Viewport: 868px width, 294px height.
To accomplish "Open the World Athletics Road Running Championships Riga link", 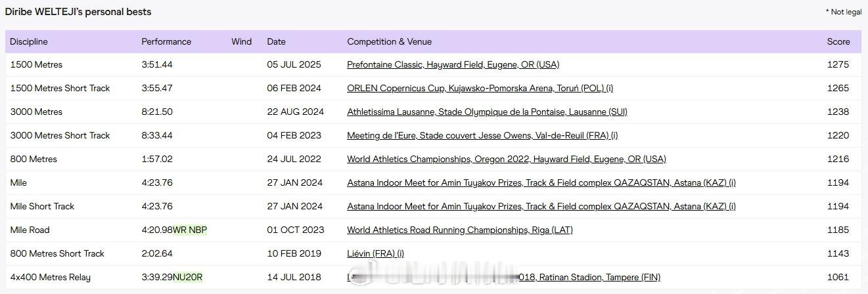I will (459, 230).
